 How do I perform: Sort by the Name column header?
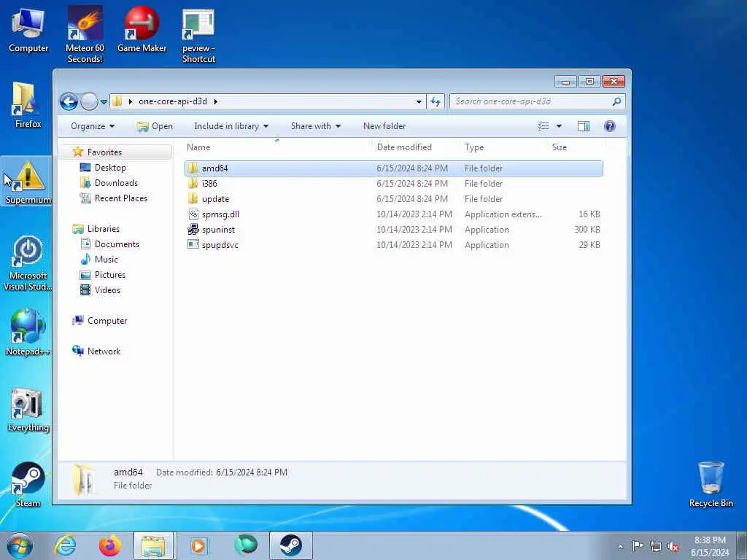pos(278,147)
